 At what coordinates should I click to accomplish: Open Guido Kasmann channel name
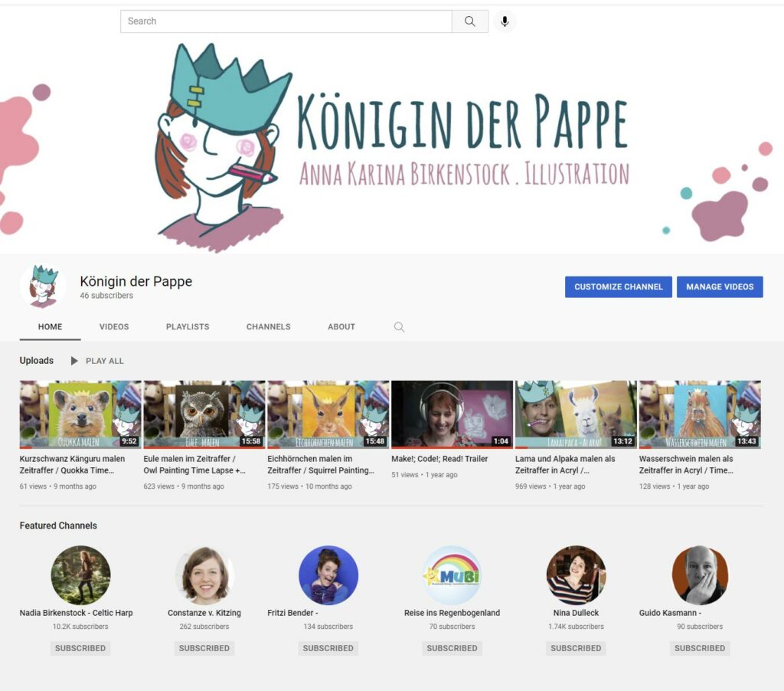point(670,612)
